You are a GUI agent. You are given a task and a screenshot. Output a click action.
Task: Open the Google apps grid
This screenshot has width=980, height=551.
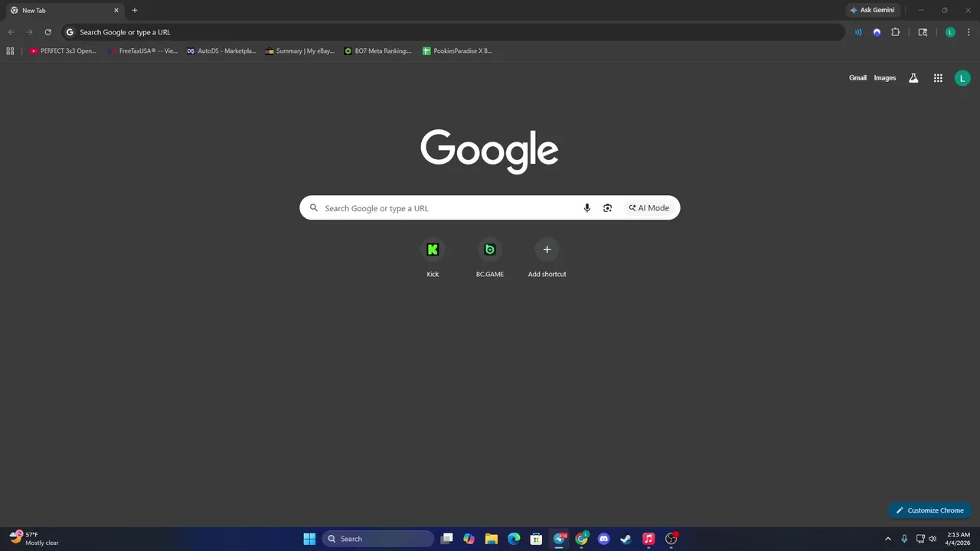tap(938, 78)
